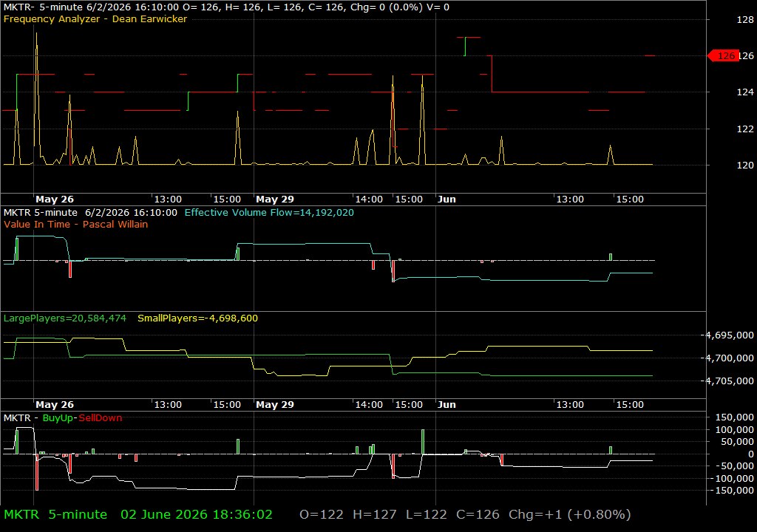Click the 124 price axis label

coord(745,92)
